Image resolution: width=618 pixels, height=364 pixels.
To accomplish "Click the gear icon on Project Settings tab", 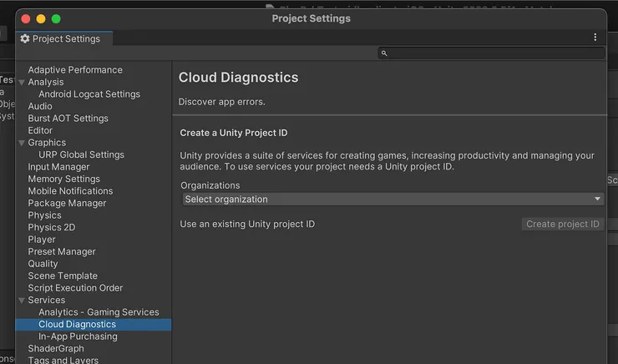I will 25,38.
